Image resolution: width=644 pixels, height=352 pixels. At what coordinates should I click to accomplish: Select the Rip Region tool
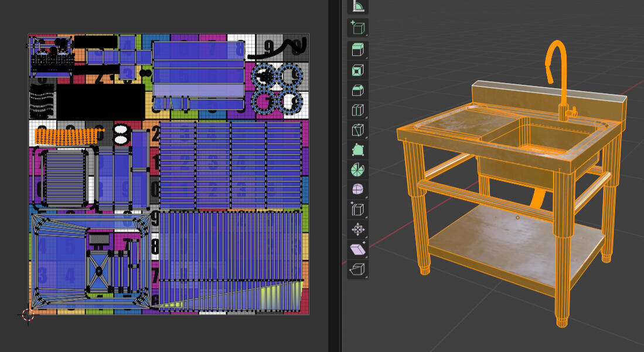357,269
